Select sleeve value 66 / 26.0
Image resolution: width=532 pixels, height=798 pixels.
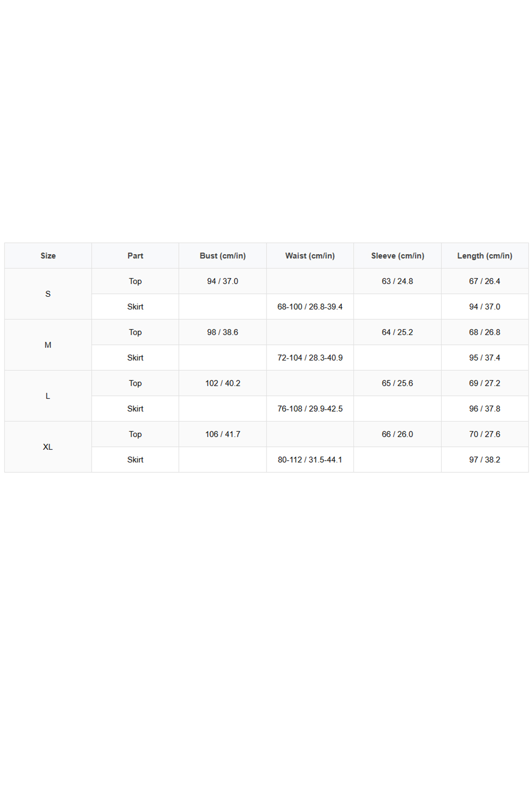pyautogui.click(x=398, y=434)
